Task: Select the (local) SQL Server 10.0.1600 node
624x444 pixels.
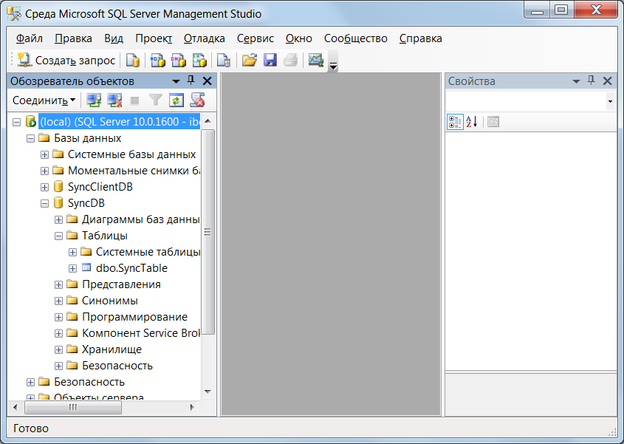Action: coord(119,122)
